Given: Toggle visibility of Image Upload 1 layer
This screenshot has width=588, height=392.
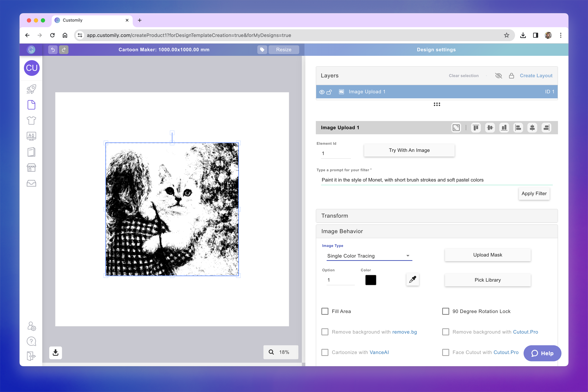Looking at the screenshot, I should (322, 92).
